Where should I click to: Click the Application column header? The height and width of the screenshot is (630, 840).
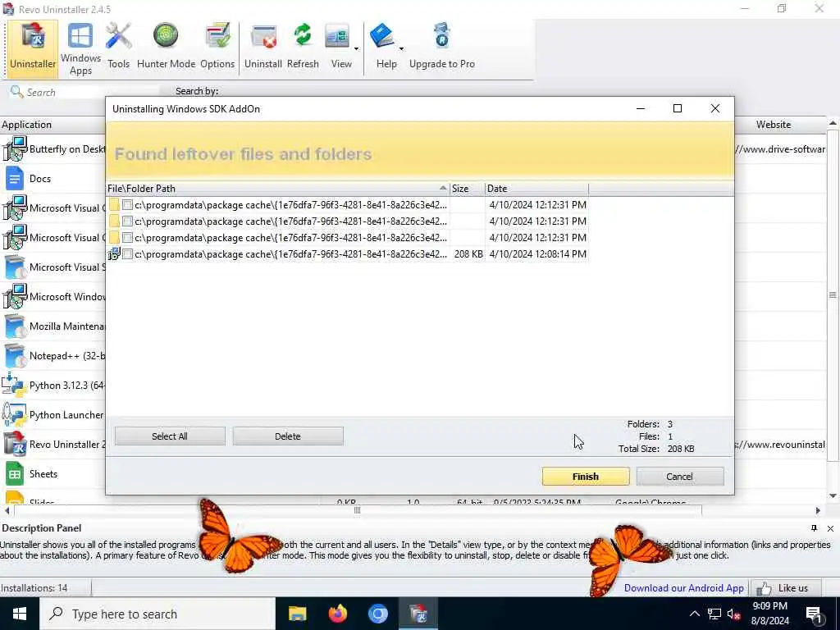coord(52,125)
